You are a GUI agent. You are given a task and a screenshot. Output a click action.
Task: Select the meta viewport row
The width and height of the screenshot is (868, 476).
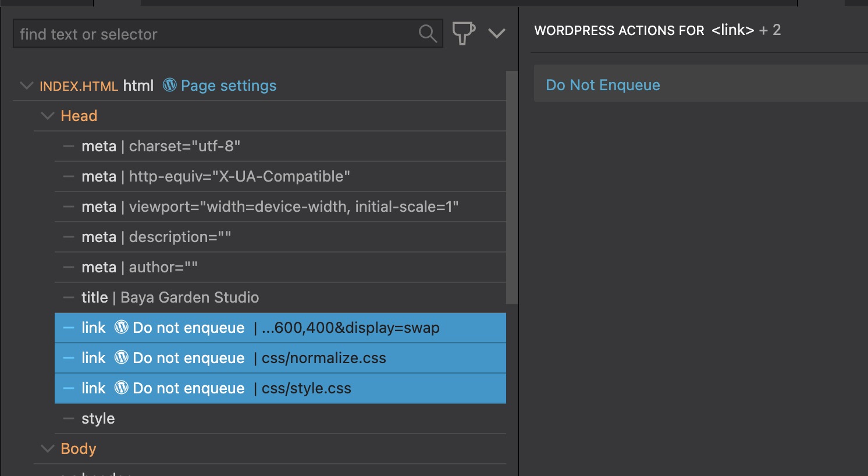click(280, 207)
